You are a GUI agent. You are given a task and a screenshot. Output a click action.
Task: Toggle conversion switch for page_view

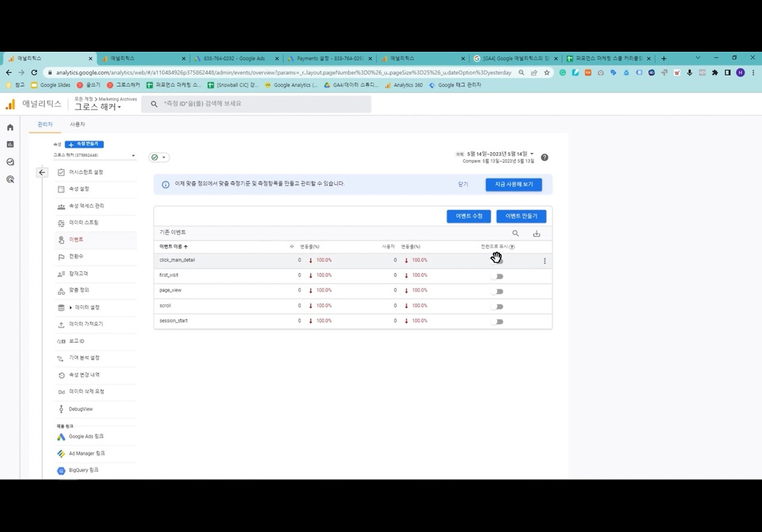point(497,292)
